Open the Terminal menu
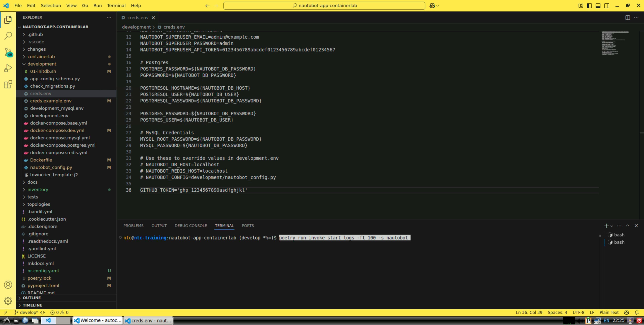644x325 pixels. coord(116,6)
